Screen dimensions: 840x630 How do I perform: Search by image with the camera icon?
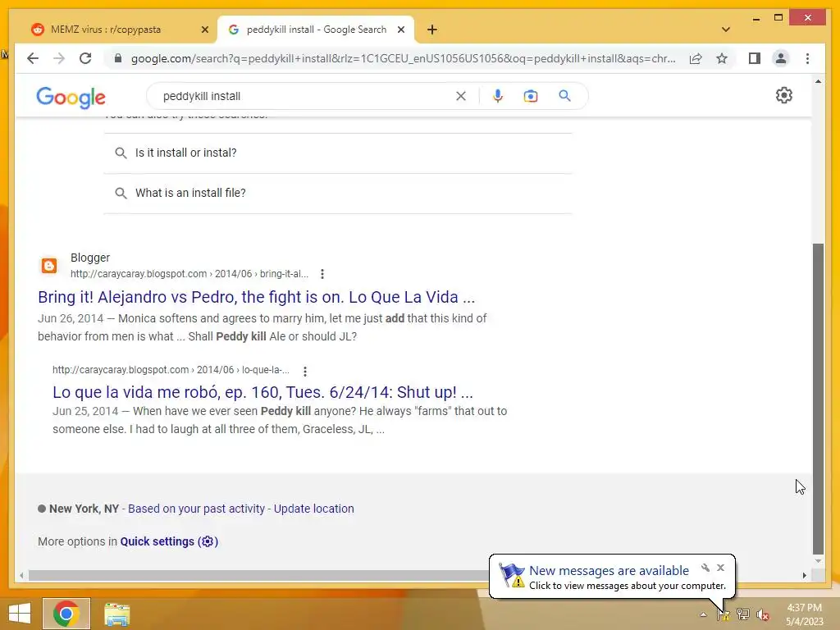tap(531, 96)
